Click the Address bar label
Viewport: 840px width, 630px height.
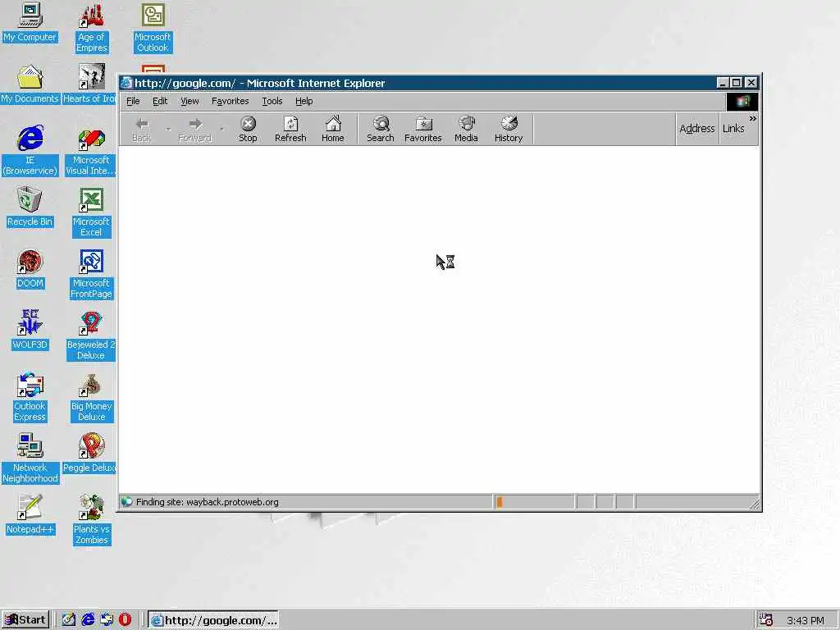[x=697, y=129]
